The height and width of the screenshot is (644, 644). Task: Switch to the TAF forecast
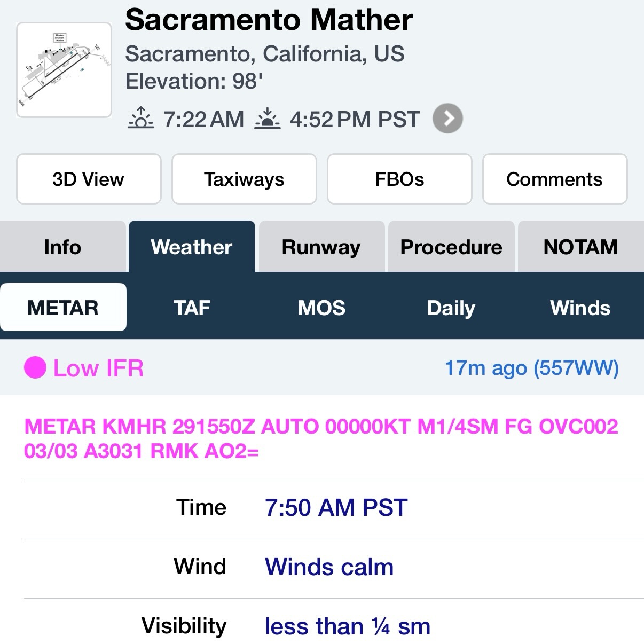pyautogui.click(x=192, y=308)
